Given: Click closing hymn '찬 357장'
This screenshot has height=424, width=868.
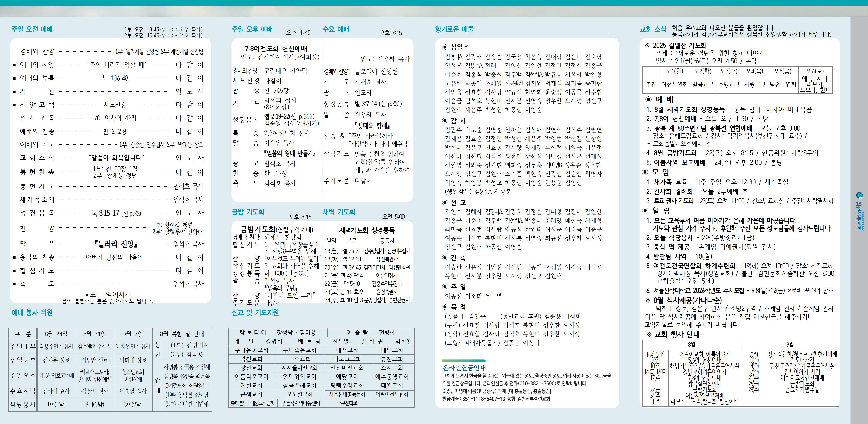Looking at the screenshot, I should [276, 173].
